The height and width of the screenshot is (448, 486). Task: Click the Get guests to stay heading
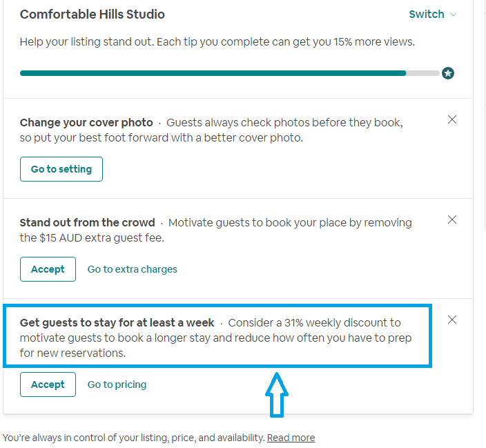point(117,322)
